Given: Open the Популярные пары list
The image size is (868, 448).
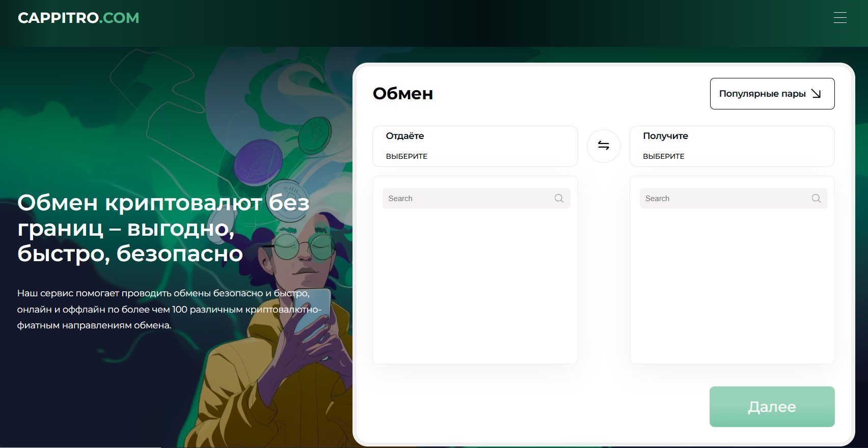Looking at the screenshot, I should [x=772, y=94].
